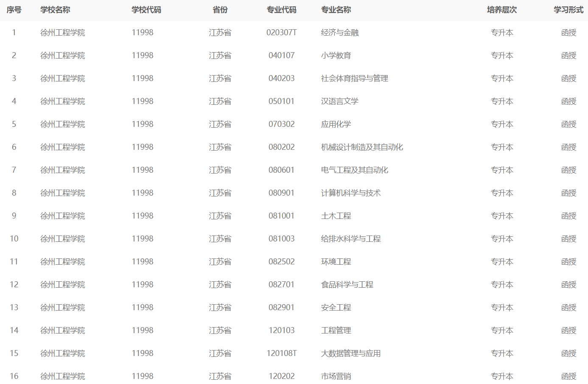The image size is (588, 384).
Task: Click 徐州工程学院 in the 经济与金融 row
Action: click(63, 33)
